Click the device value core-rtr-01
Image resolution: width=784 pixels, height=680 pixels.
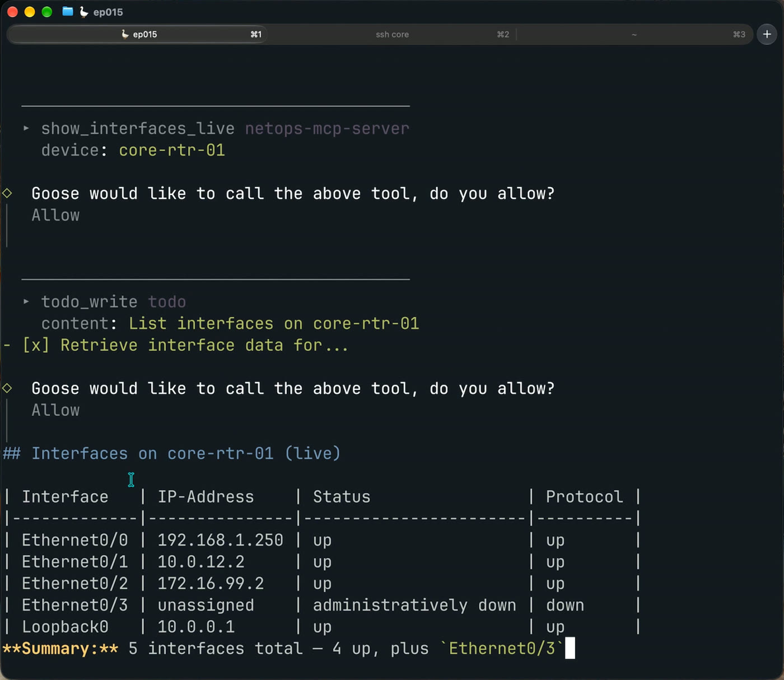pos(172,150)
